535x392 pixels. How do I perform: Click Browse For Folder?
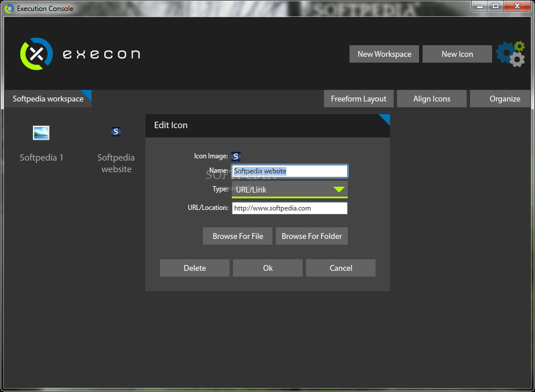coord(312,236)
